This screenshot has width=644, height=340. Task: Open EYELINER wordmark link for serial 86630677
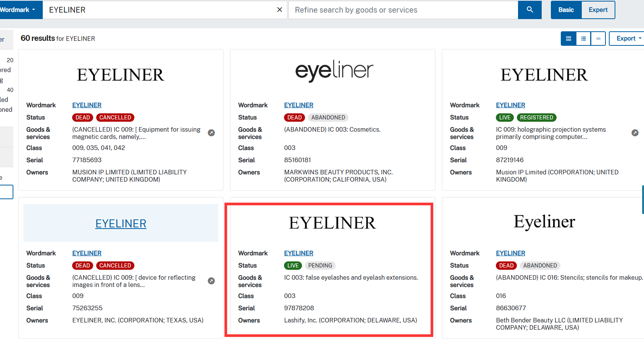510,253
